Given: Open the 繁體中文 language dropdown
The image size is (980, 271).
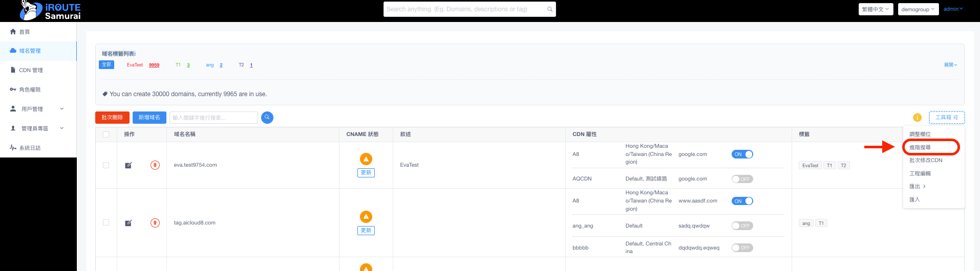Looking at the screenshot, I should [x=876, y=9].
